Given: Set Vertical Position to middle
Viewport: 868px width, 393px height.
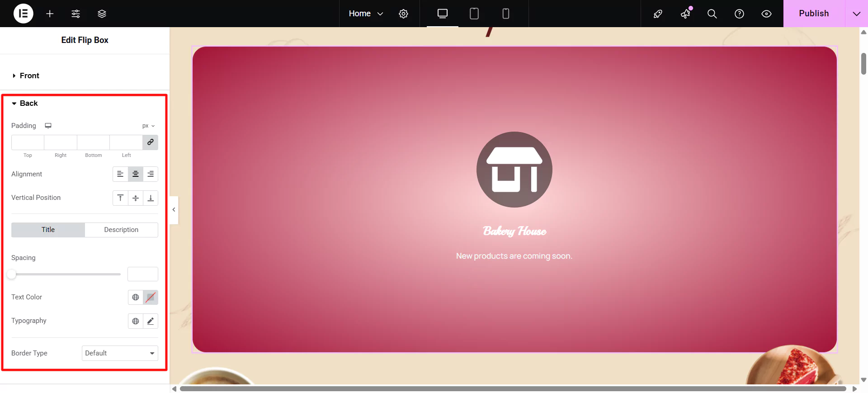Looking at the screenshot, I should pos(136,198).
